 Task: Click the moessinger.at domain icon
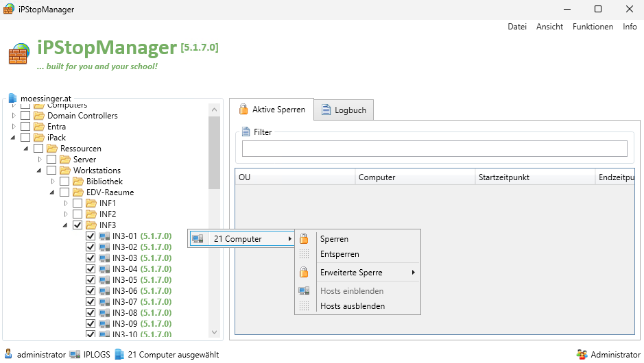12,98
